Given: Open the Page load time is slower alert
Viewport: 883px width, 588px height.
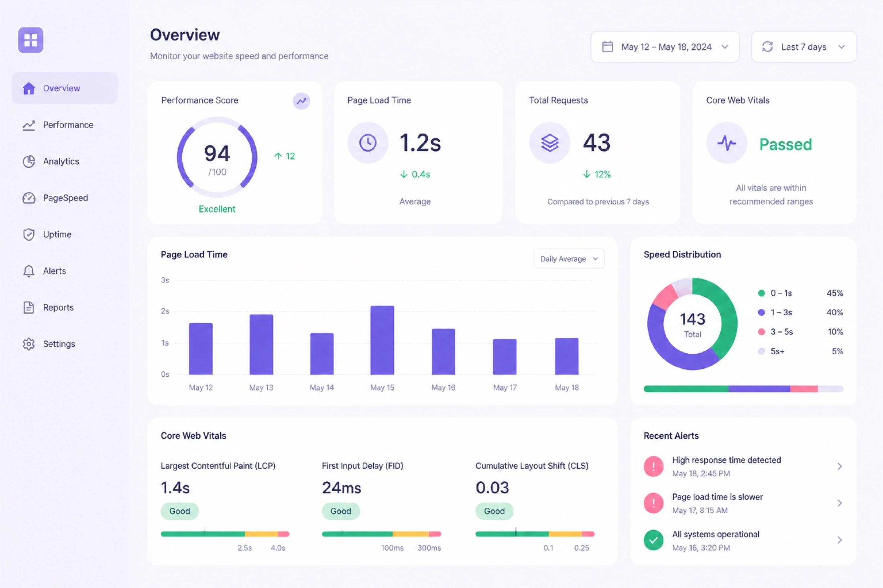Looking at the screenshot, I should pos(743,503).
